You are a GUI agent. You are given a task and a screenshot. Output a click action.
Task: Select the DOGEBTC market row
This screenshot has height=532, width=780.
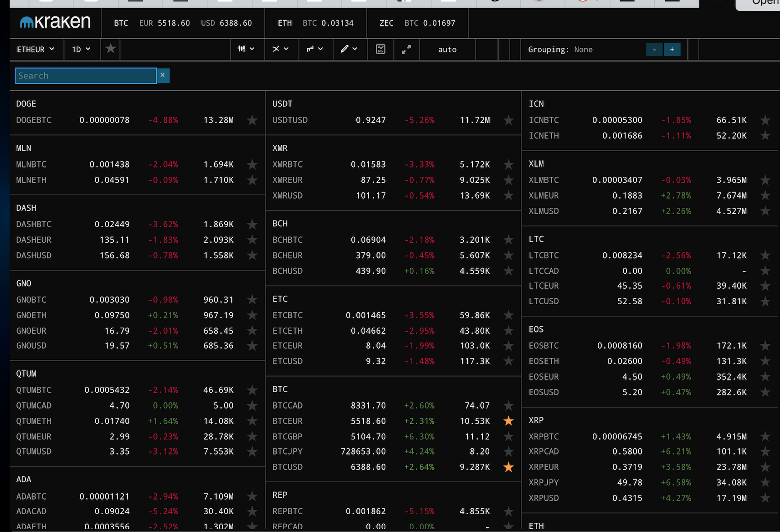coord(137,120)
